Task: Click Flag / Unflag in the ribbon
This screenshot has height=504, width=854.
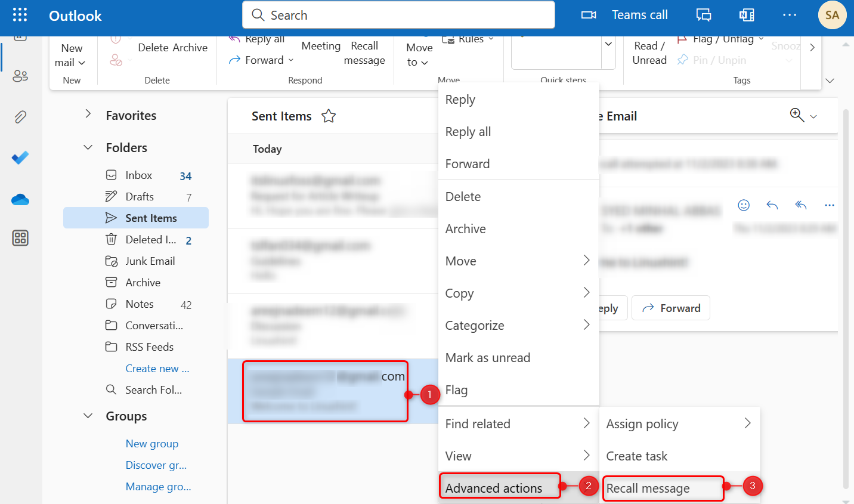Action: (x=720, y=39)
